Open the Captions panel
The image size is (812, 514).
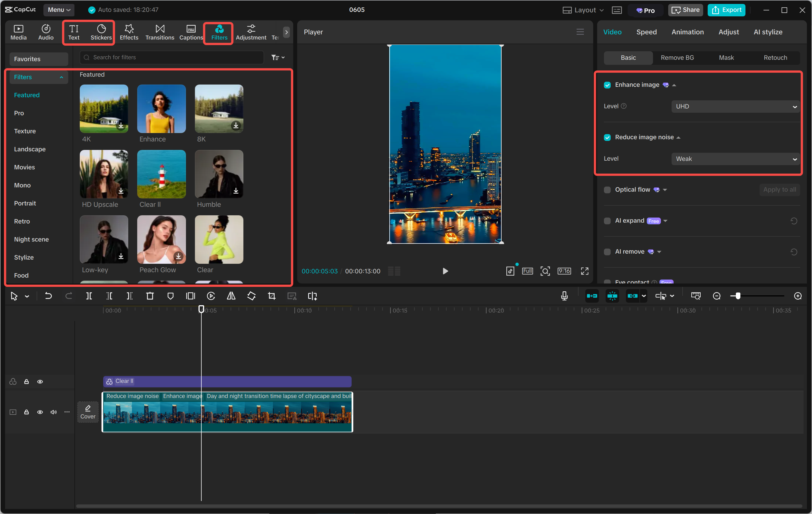click(x=191, y=32)
